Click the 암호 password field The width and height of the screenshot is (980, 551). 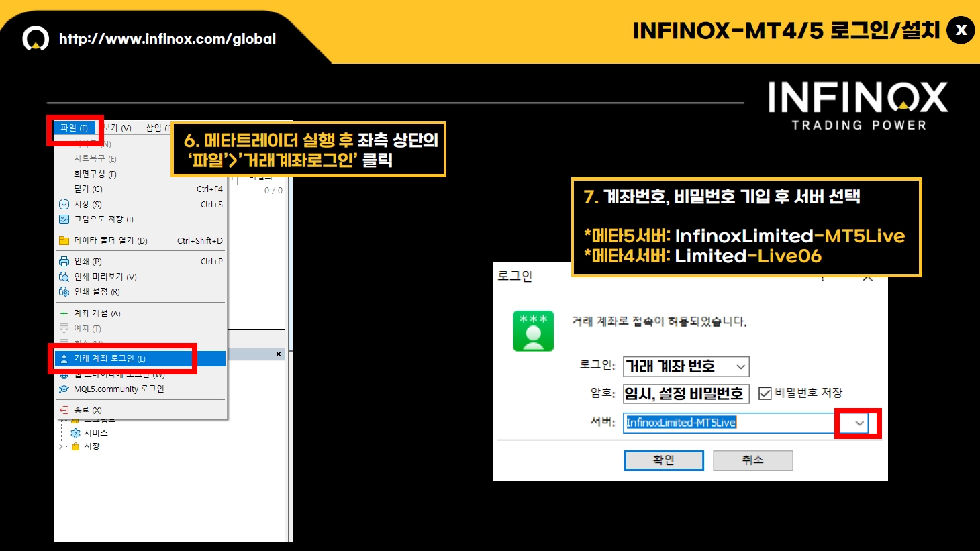pos(685,393)
